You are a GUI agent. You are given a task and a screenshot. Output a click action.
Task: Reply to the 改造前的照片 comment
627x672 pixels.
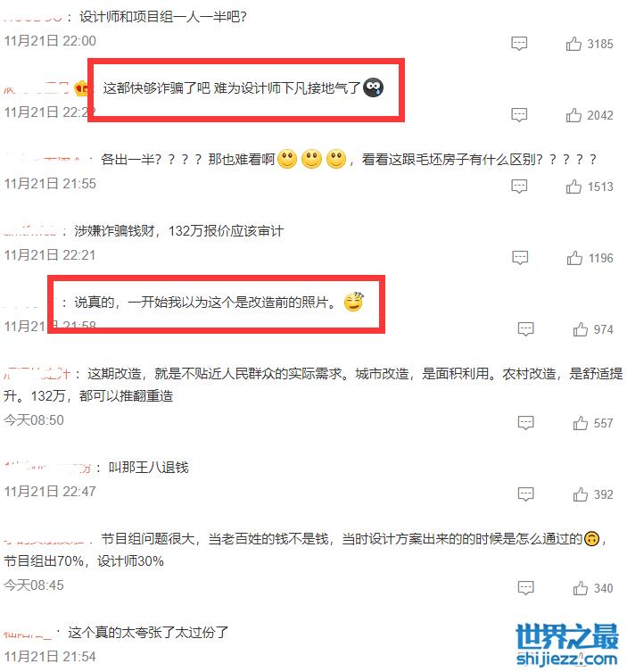click(525, 329)
